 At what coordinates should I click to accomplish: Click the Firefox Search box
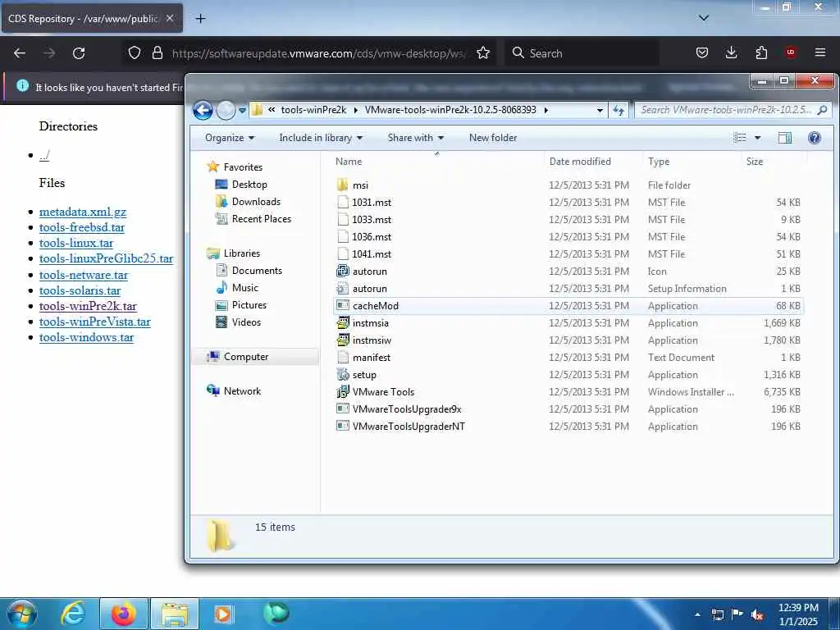[x=582, y=53]
